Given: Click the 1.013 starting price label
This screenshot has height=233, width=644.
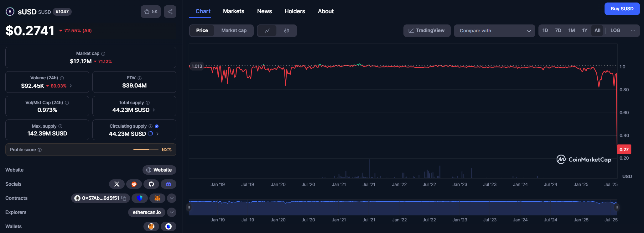Looking at the screenshot, I should (197, 66).
